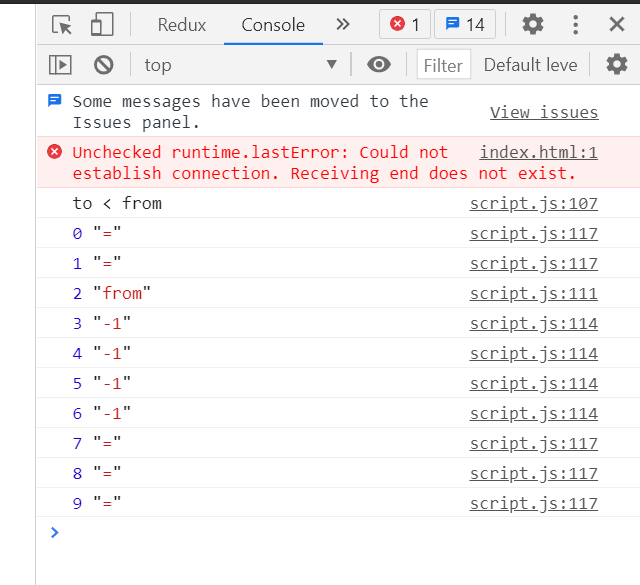The height and width of the screenshot is (585, 640).
Task: Open script.js:117 link on the 7 "=" row
Action: pyautogui.click(x=533, y=443)
